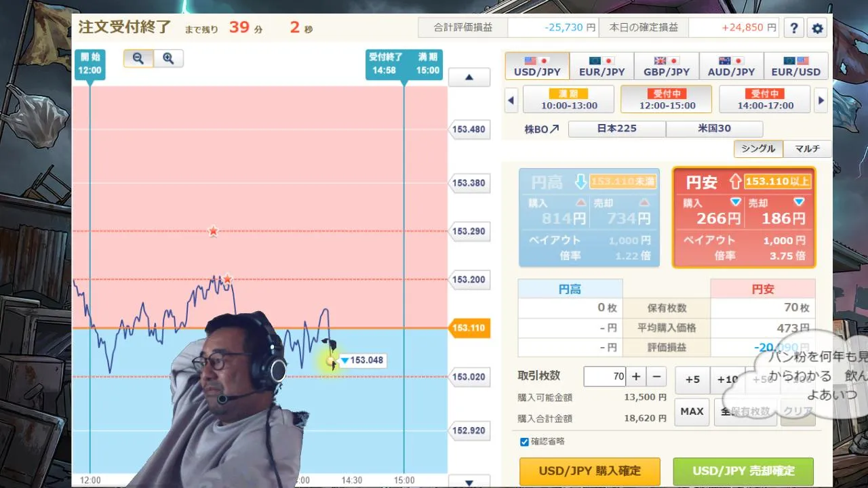Confirm USD/JPY 購入確定 purchase
This screenshot has height=488, width=868.
589,471
